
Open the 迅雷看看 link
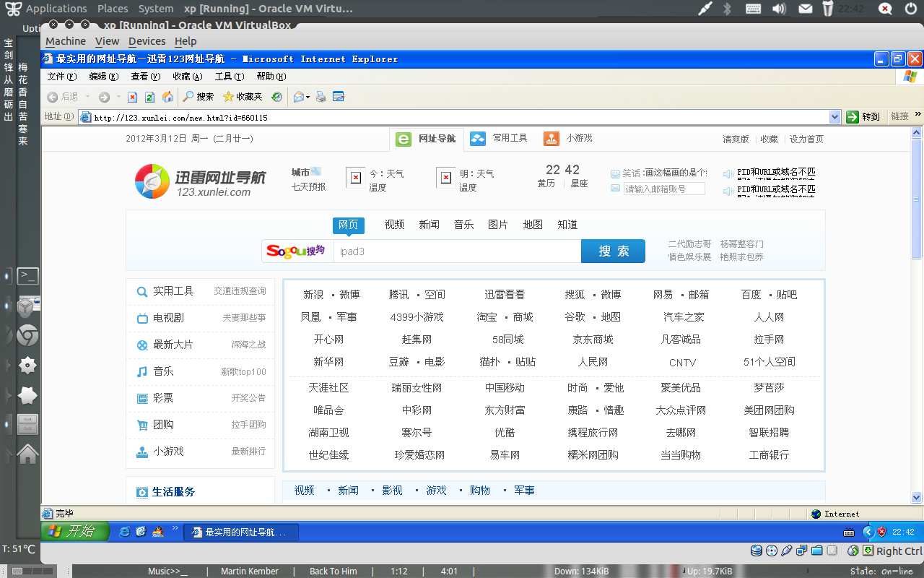[x=505, y=295]
